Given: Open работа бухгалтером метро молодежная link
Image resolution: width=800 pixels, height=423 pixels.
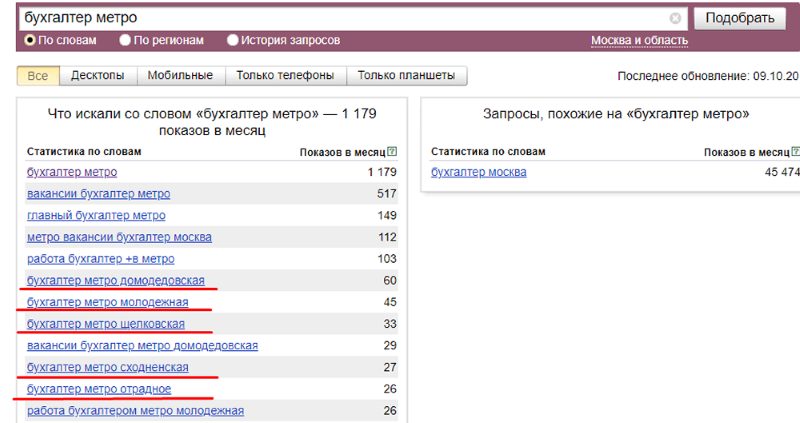Looking at the screenshot, I should [x=135, y=411].
